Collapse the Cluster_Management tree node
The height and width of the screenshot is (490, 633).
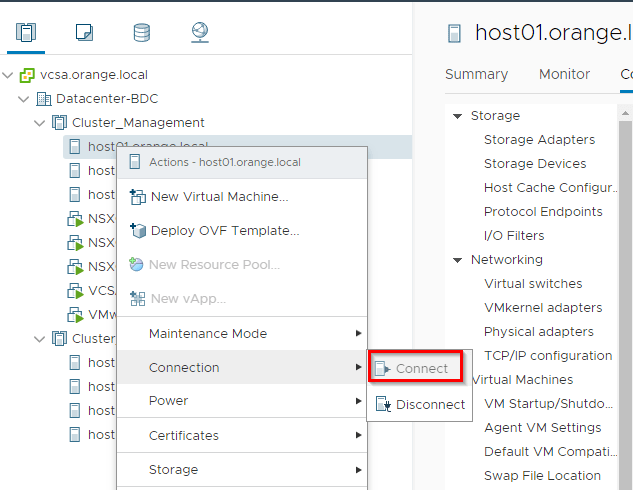(x=40, y=123)
